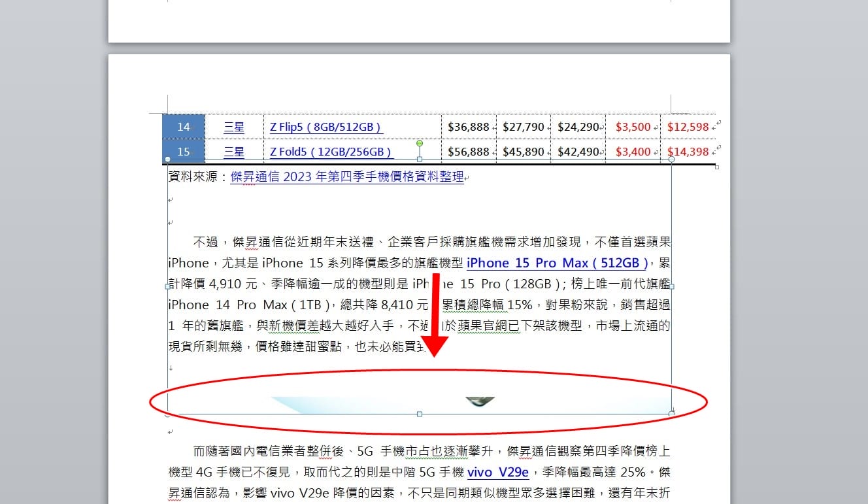Click the $56,888 price cell
The image size is (868, 504).
[x=469, y=152]
